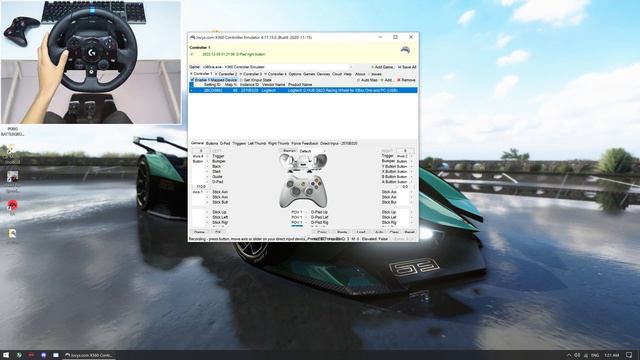The image size is (640, 360).
Task: Click the taskbar volume icon
Action: (x=577, y=355)
